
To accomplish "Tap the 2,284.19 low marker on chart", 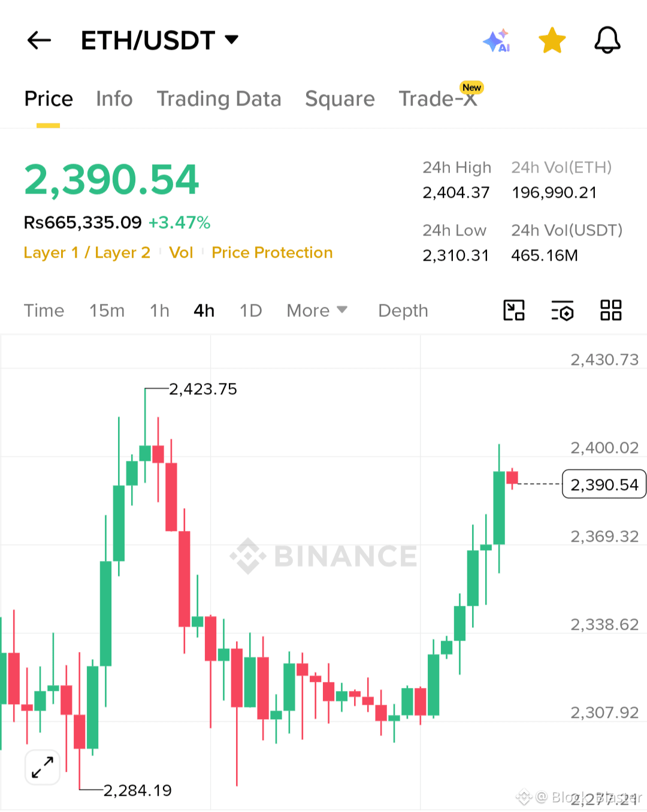I will coord(138,790).
